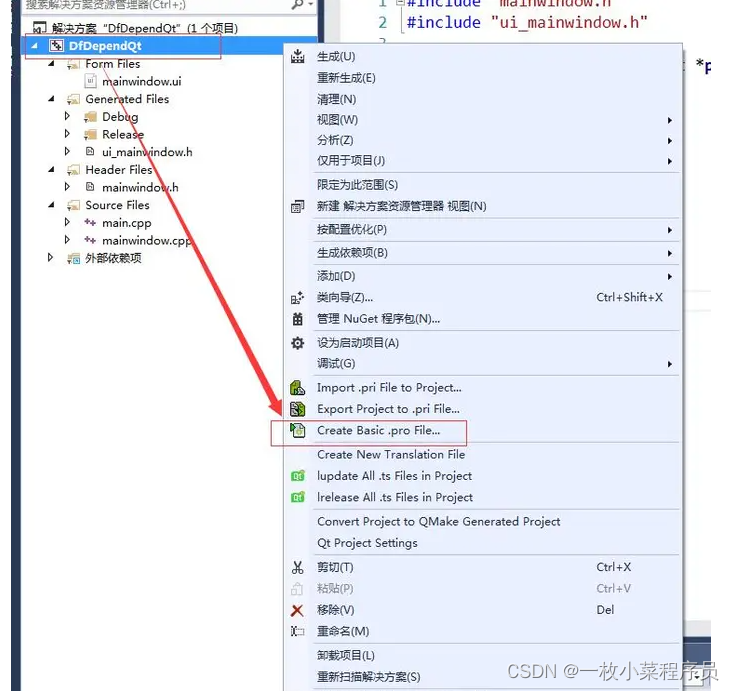This screenshot has height=691, width=734.
Task: Select 限定为此范围(S) menu entry
Action: click(x=482, y=185)
